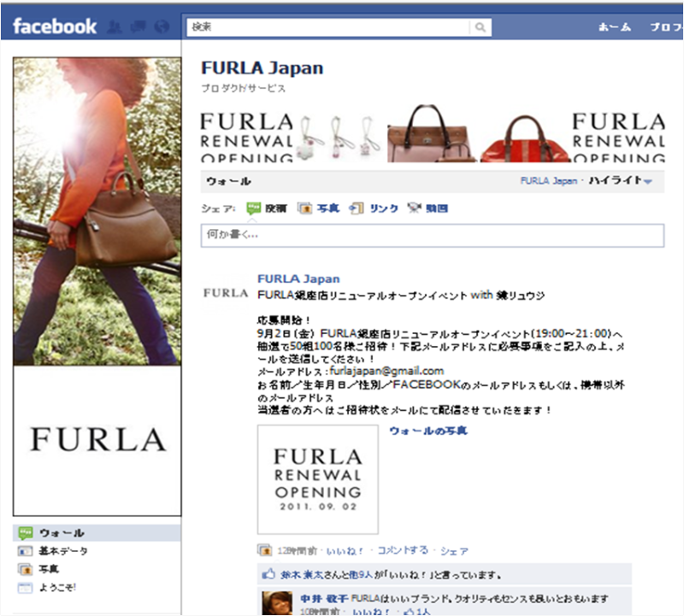Open the notifications globe icon
The image size is (684, 616).
pyautogui.click(x=162, y=26)
